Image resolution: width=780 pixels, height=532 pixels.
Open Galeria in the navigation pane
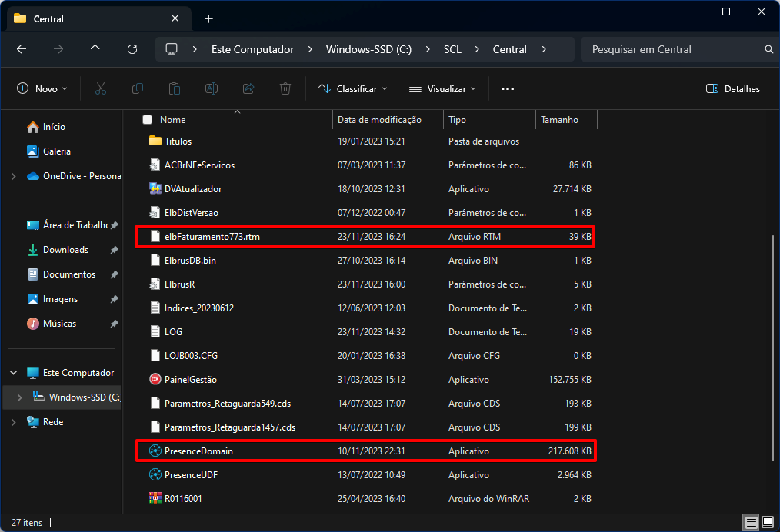[x=48, y=151]
